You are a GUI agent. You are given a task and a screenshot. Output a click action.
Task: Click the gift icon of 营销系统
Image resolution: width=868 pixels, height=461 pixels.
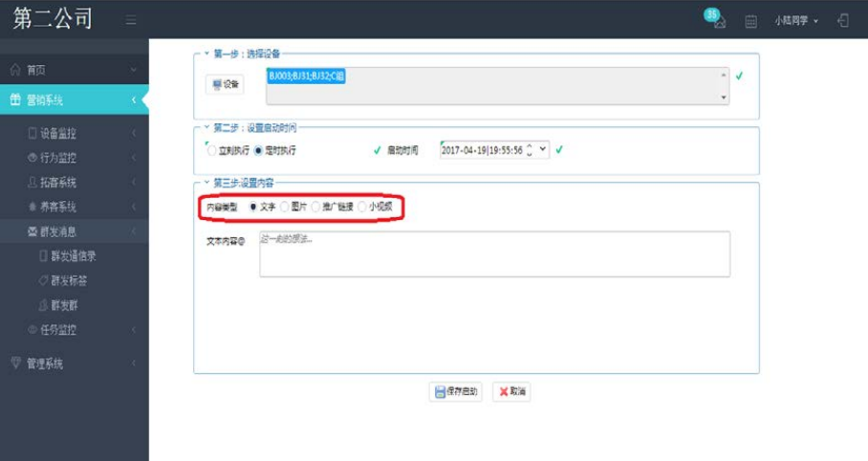point(15,99)
